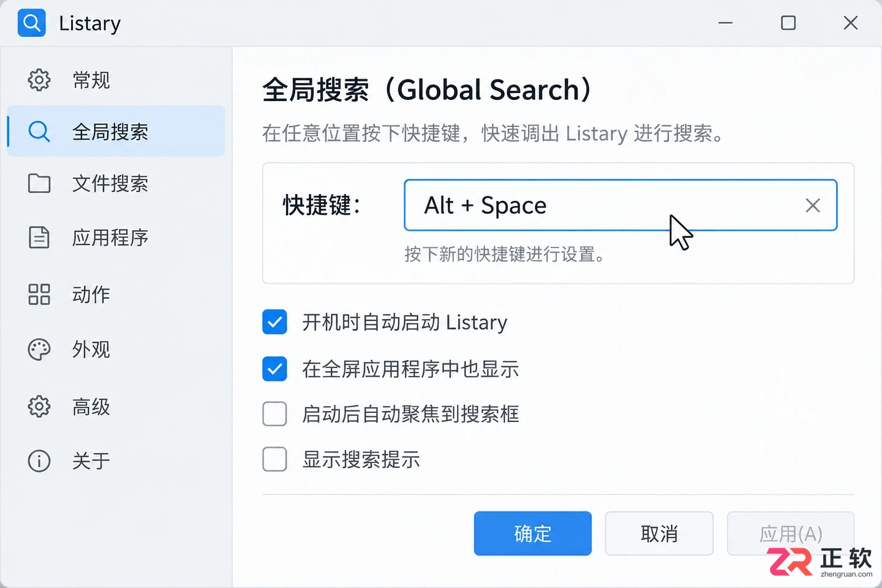Minimize the Listary window
The height and width of the screenshot is (588, 882).
[x=726, y=23]
